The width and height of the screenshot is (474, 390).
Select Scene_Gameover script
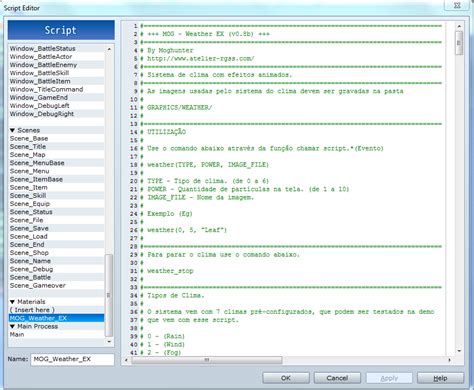coord(57,285)
